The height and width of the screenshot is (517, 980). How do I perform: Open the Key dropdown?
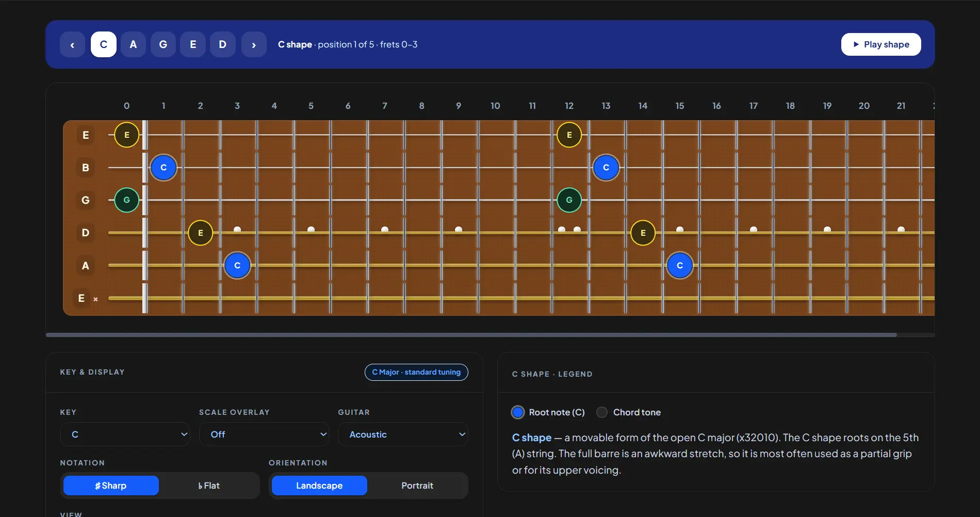pos(125,434)
